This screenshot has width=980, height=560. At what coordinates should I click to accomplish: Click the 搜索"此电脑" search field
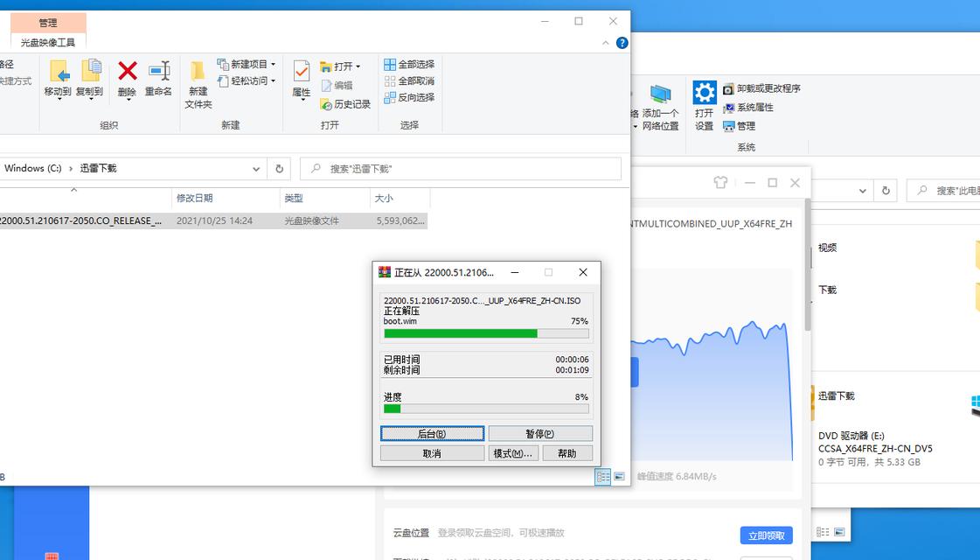(x=944, y=191)
